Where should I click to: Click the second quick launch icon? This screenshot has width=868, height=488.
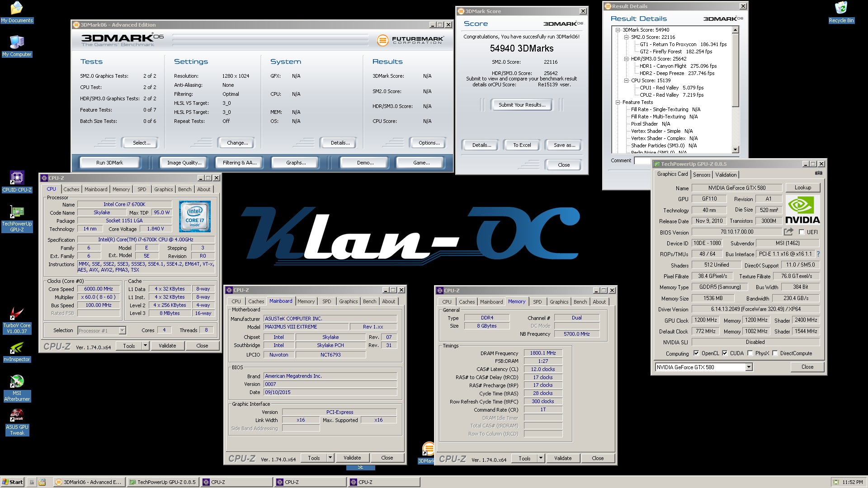[42, 482]
